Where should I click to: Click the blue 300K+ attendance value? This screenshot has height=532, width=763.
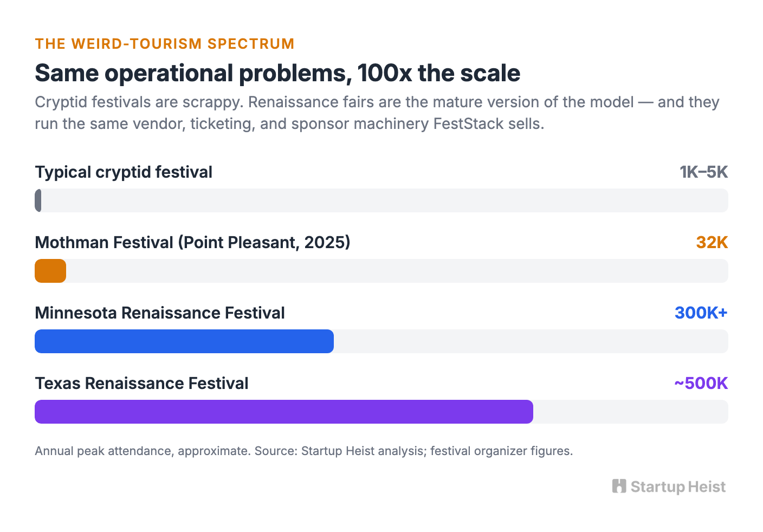tap(701, 313)
